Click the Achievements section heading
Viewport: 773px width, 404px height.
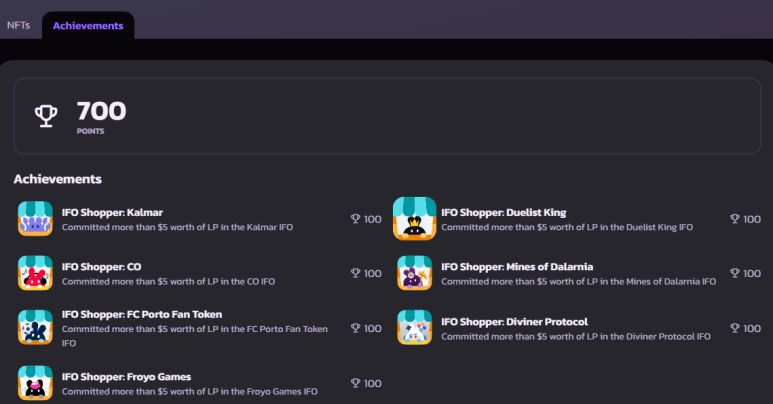click(57, 179)
